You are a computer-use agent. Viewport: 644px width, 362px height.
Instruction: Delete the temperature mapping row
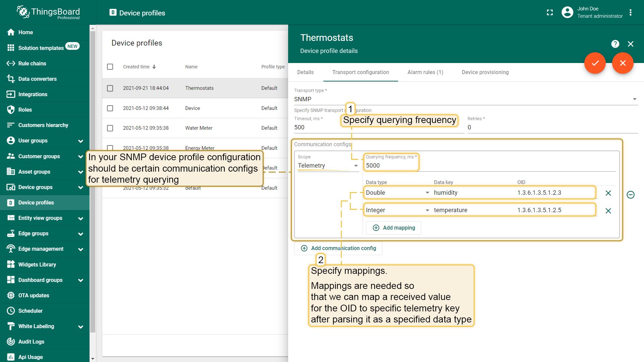(608, 211)
